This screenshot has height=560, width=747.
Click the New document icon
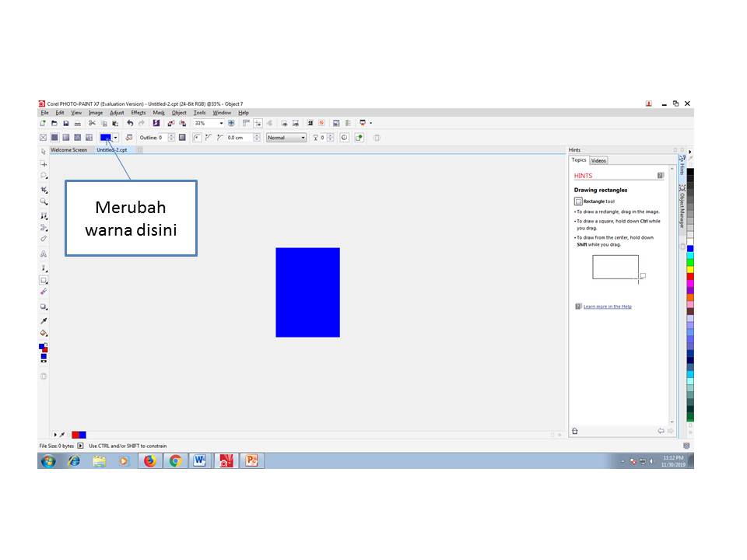click(x=43, y=124)
